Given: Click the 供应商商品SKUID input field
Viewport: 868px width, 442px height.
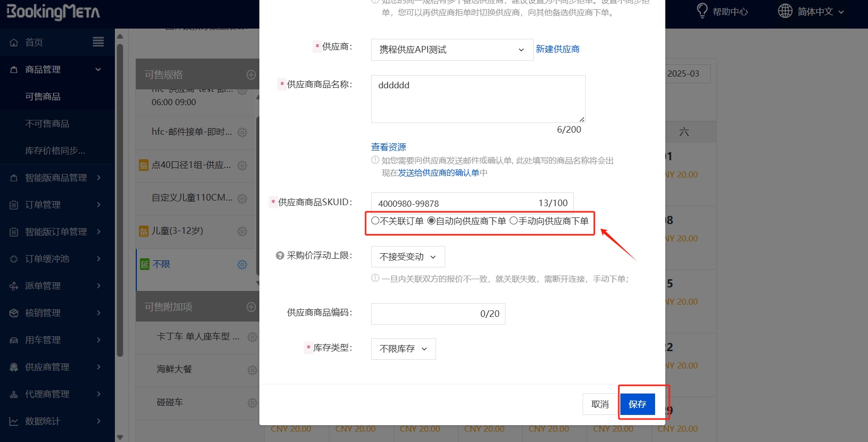Looking at the screenshot, I should 454,203.
